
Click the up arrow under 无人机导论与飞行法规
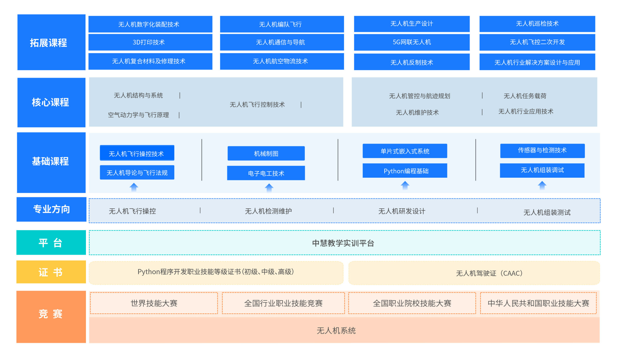(134, 188)
